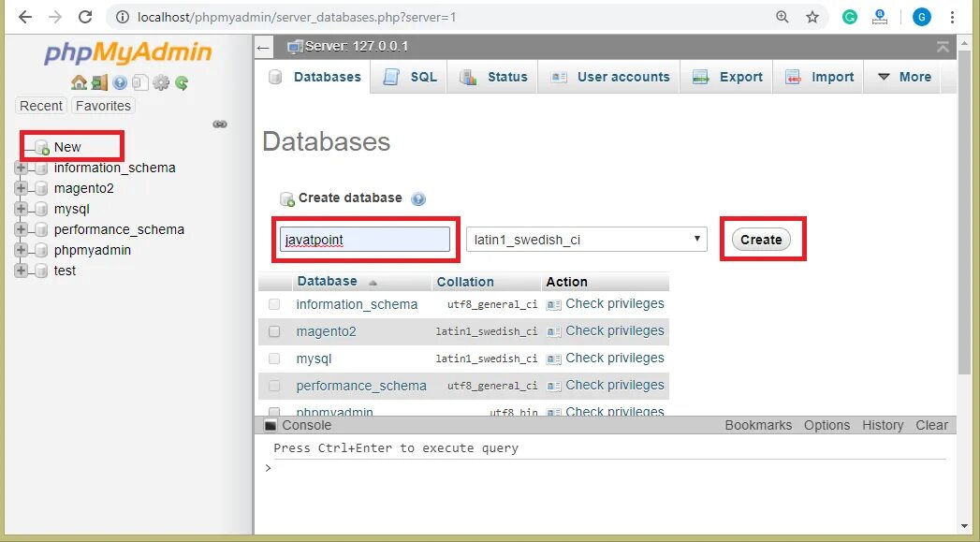The image size is (980, 542).
Task: Open the User accounts tab
Action: (x=610, y=77)
